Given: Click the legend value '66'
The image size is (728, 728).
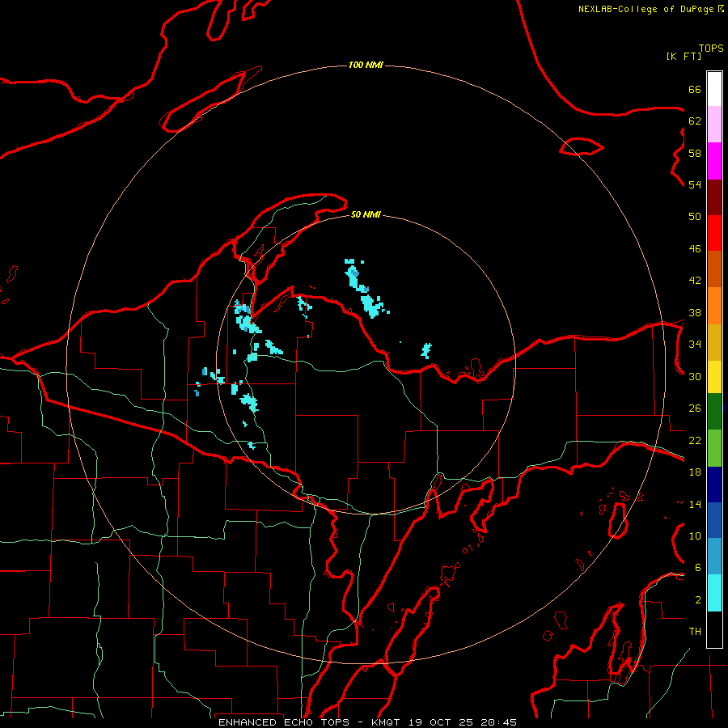Looking at the screenshot, I should coord(695,90).
